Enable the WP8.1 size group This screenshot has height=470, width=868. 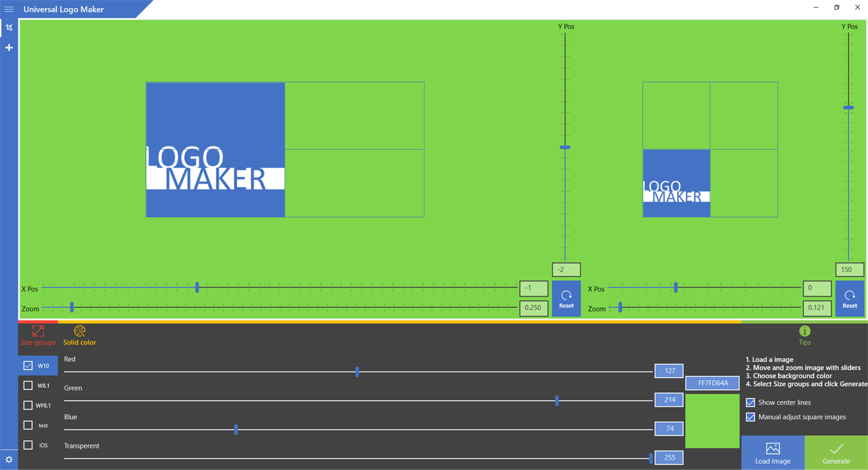tap(28, 406)
